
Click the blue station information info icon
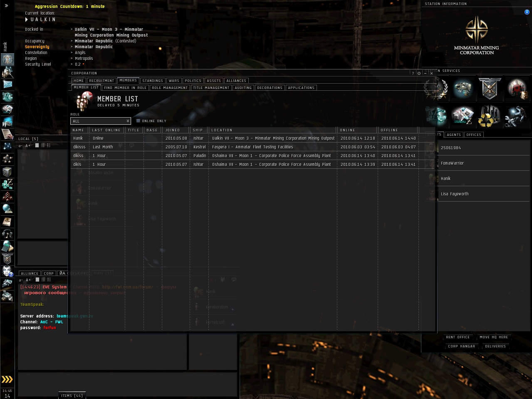[527, 12]
